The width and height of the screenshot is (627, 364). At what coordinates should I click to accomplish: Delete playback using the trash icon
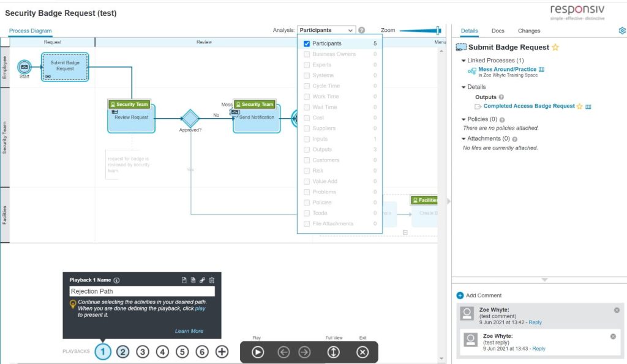[212, 280]
